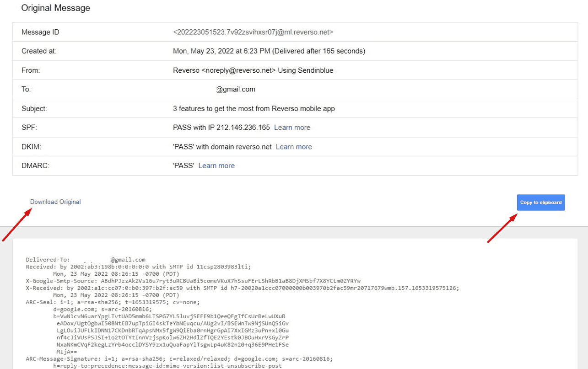The height and width of the screenshot is (369, 588).
Task: Open the SPF Learn more link
Action: tap(292, 128)
